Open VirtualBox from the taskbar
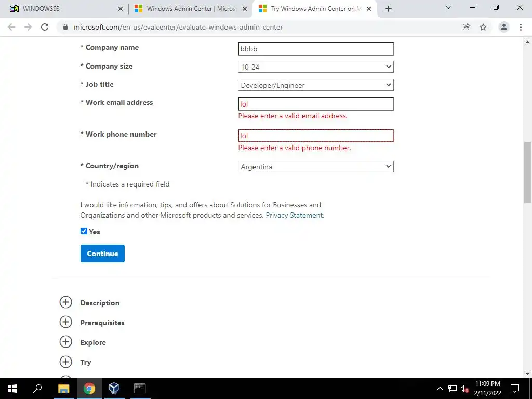Viewport: 532px width, 399px height. pos(114,389)
